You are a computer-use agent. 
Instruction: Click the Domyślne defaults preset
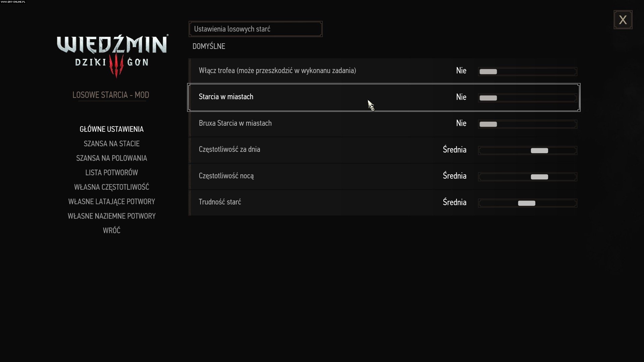(x=209, y=46)
